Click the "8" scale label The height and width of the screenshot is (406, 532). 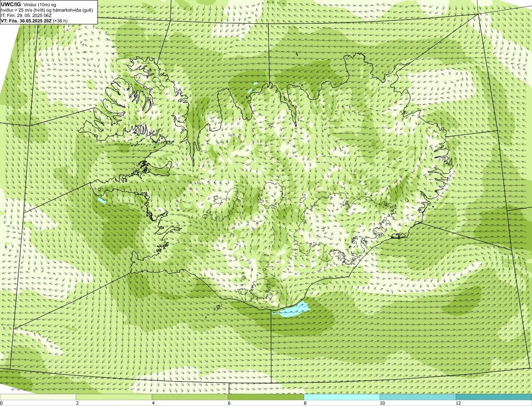tap(305, 403)
